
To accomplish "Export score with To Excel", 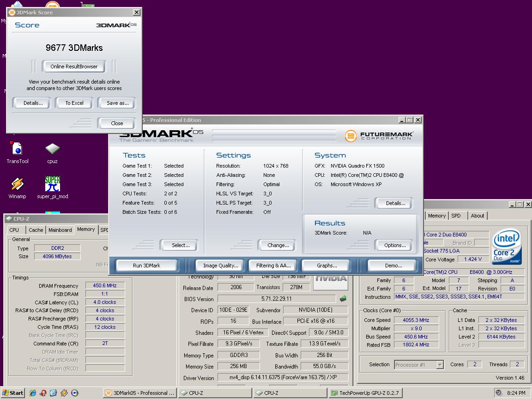I will [74, 103].
